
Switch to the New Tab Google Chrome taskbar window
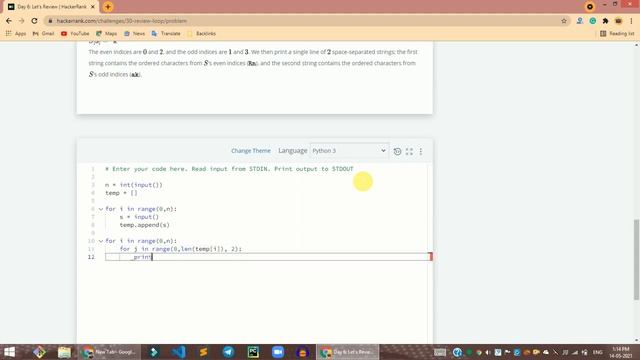click(109, 352)
